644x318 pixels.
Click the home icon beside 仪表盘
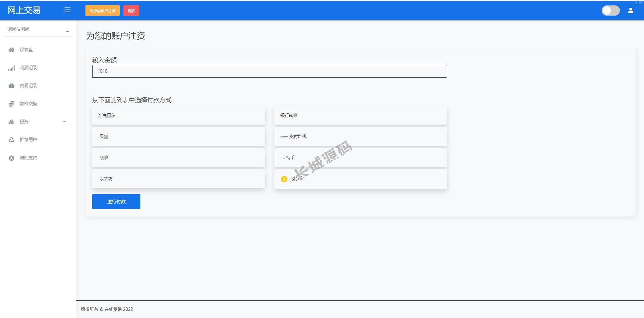12,50
